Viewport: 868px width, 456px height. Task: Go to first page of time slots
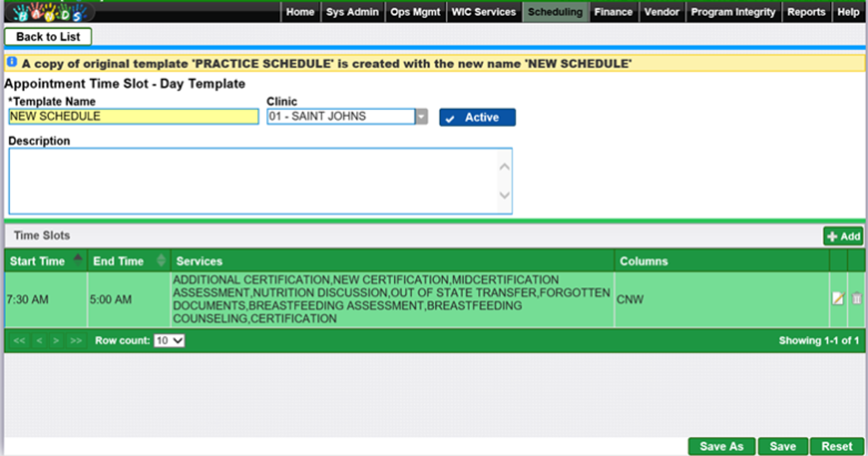click(19, 340)
